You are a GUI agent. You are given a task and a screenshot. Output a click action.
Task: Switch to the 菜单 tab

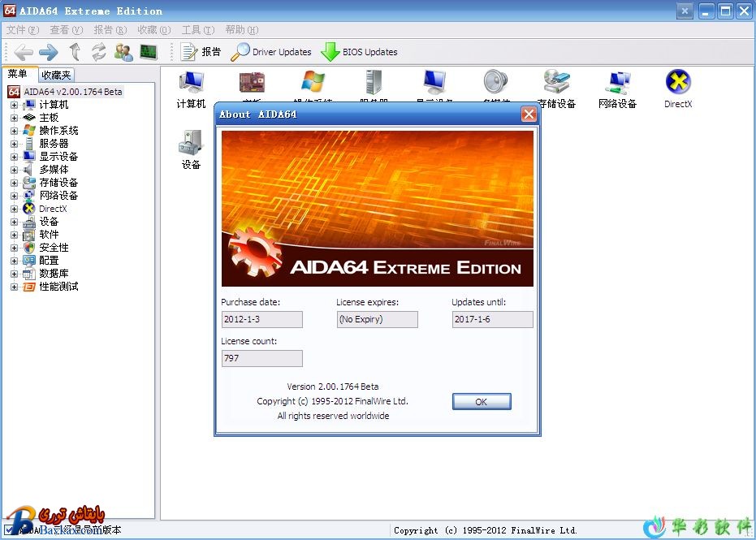tap(18, 74)
